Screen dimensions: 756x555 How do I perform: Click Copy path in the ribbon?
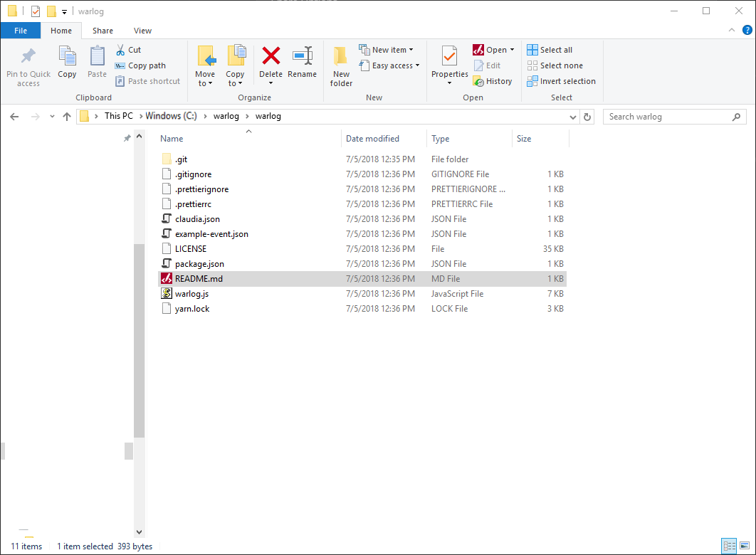click(140, 65)
